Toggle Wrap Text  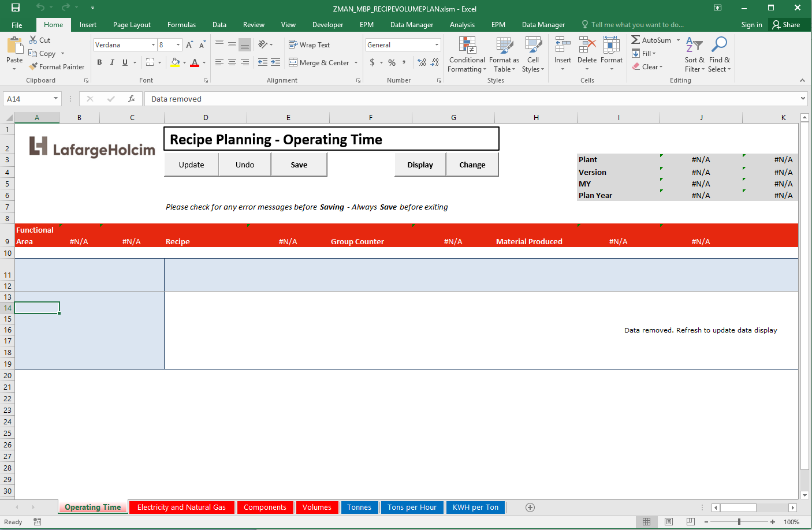pos(310,44)
